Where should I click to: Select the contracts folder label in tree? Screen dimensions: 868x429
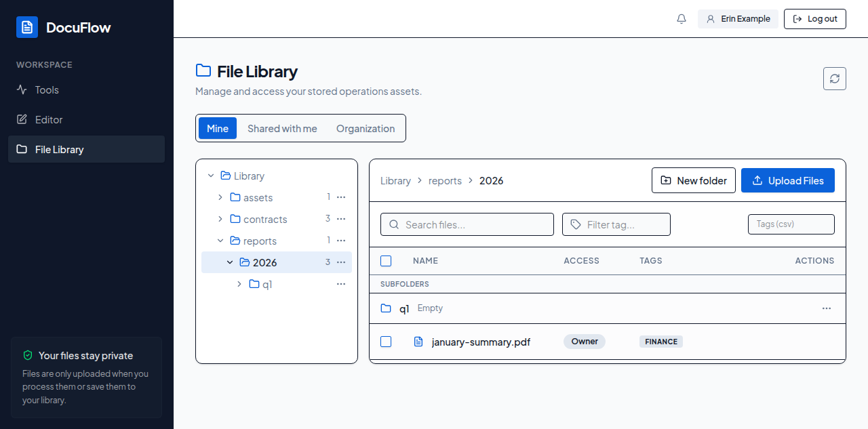265,219
